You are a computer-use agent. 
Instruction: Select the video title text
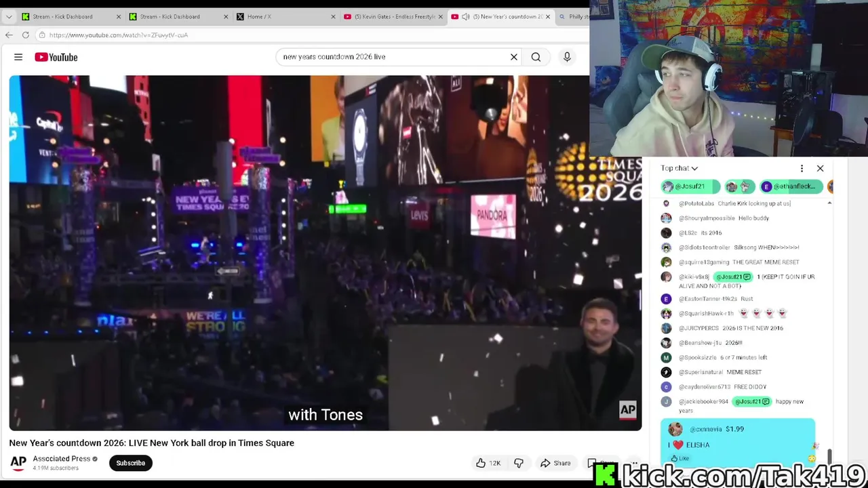[151, 443]
